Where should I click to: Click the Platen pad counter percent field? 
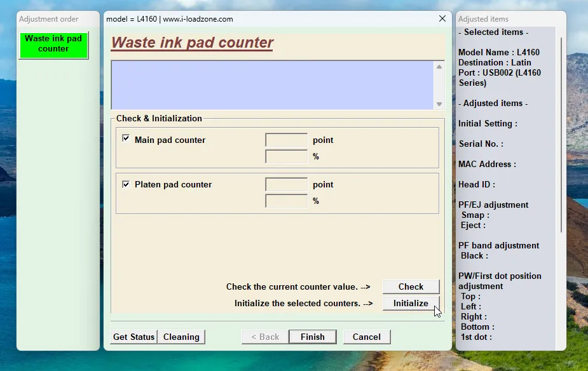pos(286,201)
